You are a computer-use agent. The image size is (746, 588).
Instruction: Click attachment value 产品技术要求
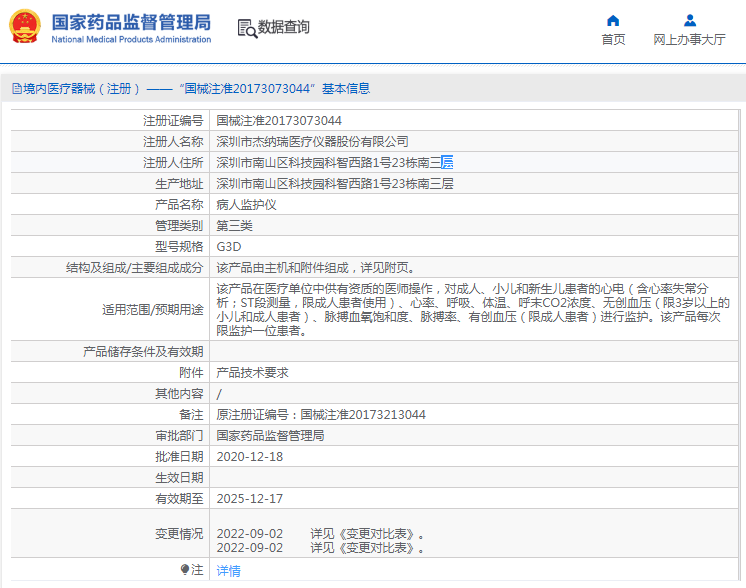[253, 372]
